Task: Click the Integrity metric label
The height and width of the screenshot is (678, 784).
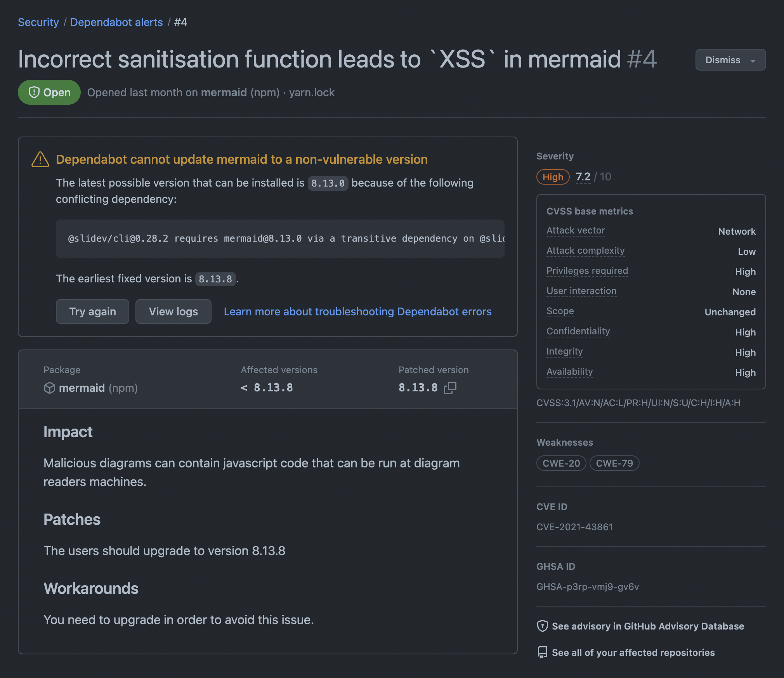Action: 565,351
